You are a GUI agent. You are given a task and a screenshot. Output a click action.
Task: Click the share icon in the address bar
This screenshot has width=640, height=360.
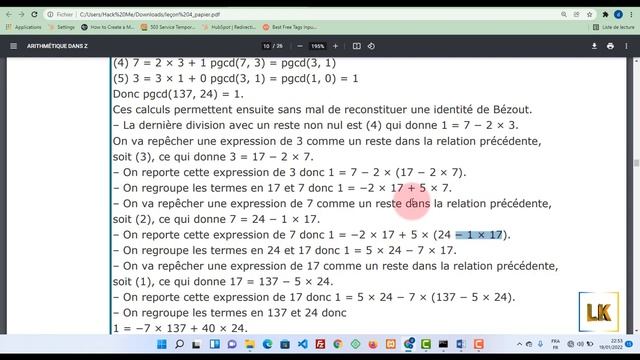(x=576, y=14)
